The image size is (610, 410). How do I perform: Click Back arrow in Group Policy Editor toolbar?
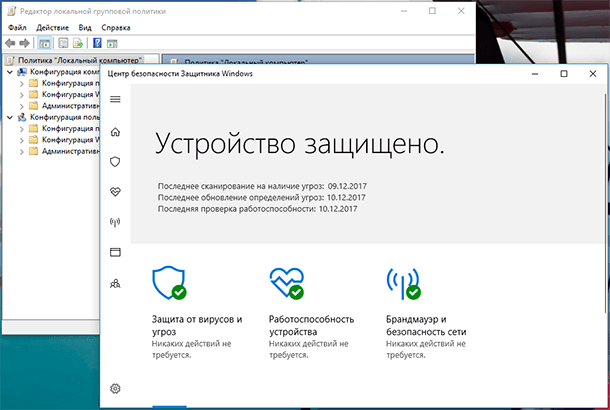[11, 43]
